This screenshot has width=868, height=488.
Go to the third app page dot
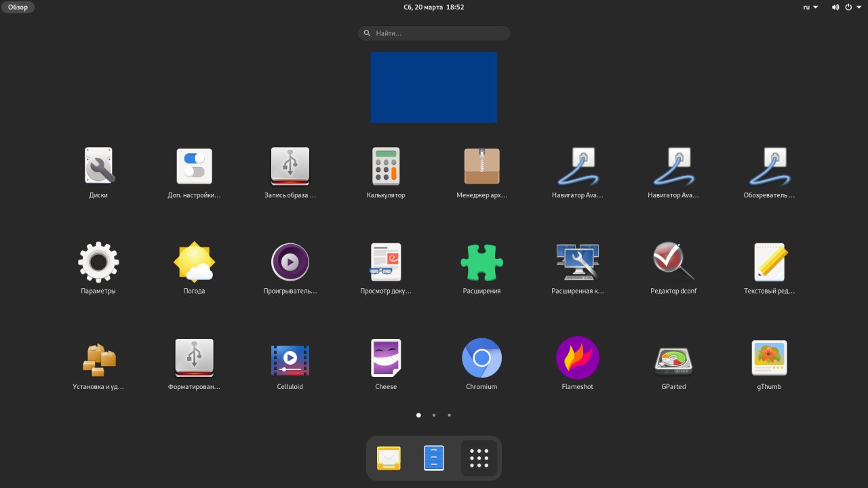point(450,415)
